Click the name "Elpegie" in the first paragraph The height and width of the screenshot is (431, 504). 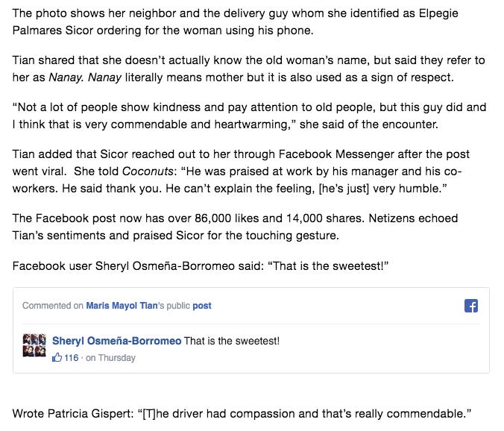438,13
